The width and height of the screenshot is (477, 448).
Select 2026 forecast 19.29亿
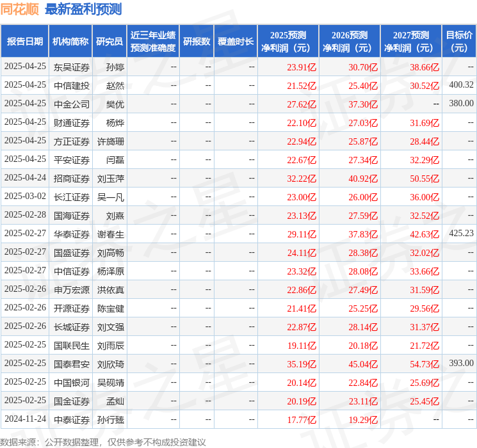(x=363, y=420)
